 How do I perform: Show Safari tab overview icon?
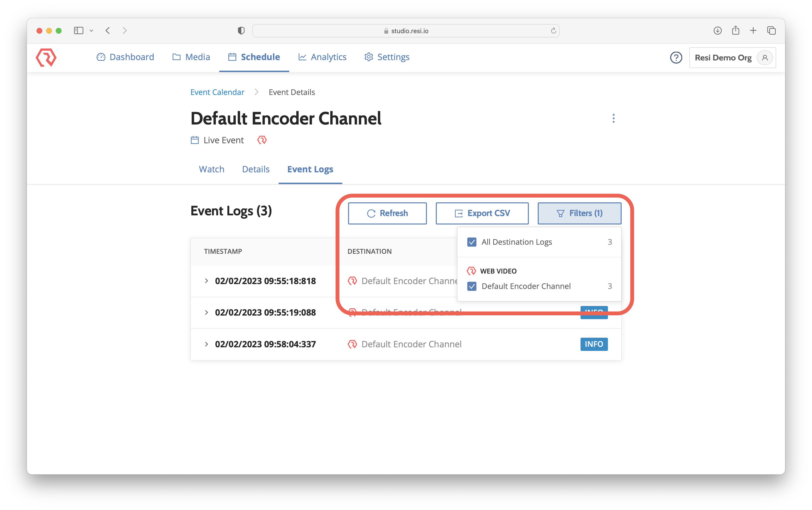pyautogui.click(x=771, y=31)
